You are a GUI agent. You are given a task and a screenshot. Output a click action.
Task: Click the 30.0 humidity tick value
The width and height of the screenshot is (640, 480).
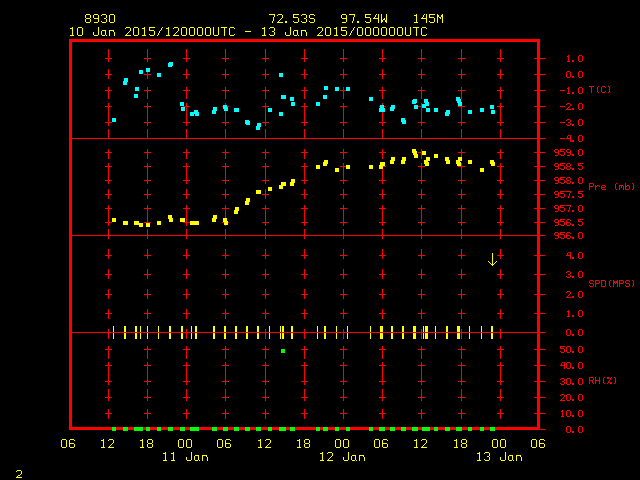coord(571,382)
